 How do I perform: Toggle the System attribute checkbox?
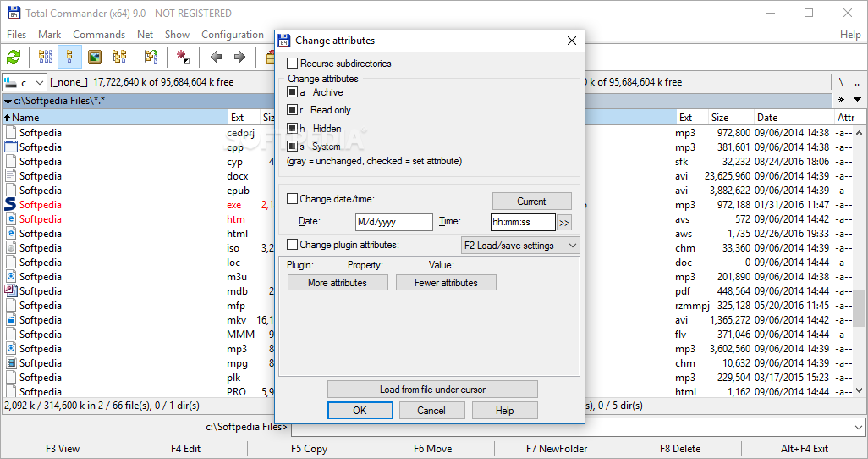(292, 147)
